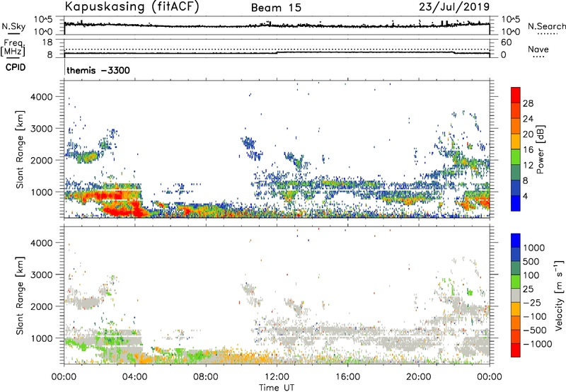The height and width of the screenshot is (392, 566).
Task: Click the '2000' tick on the power panel axis
Action: coord(42,160)
